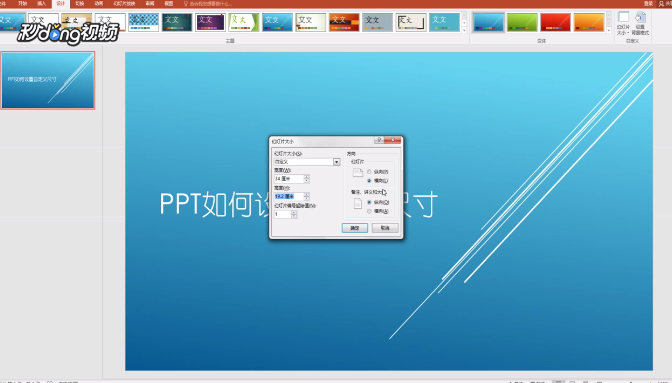This screenshot has height=383, width=672.
Task: Increase the width spinner value
Action: click(306, 177)
